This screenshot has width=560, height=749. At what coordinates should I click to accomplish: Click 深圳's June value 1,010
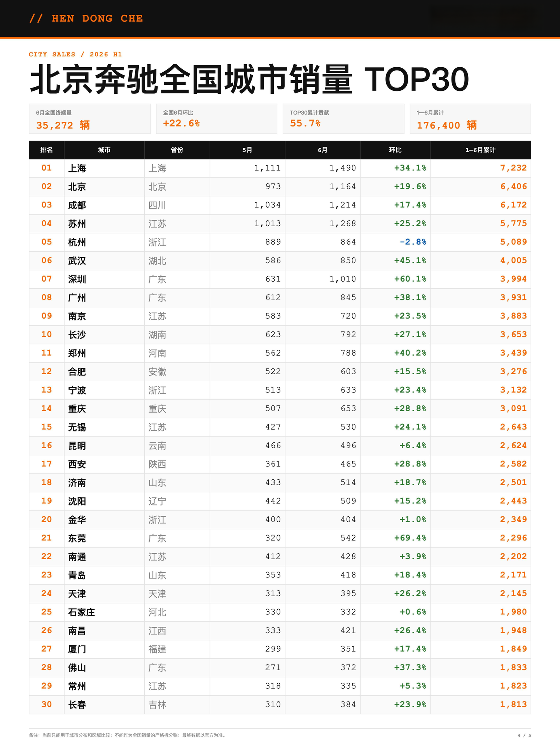click(x=343, y=279)
